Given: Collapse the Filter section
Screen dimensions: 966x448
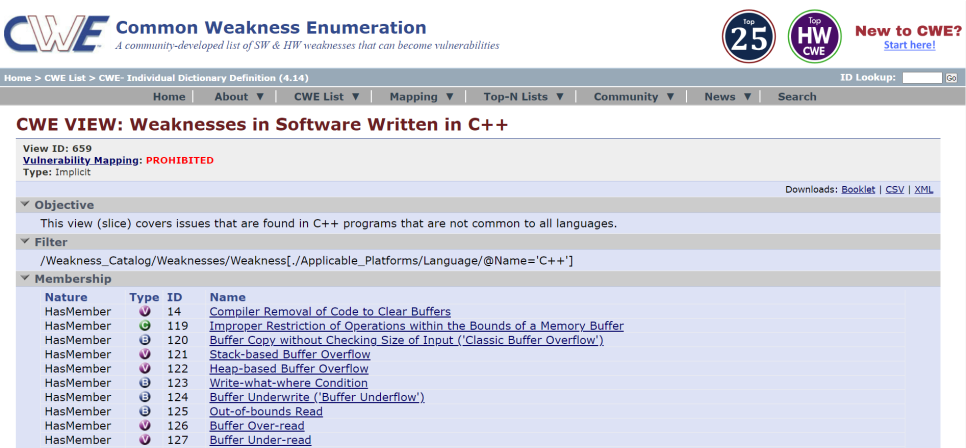Looking at the screenshot, I should [25, 242].
